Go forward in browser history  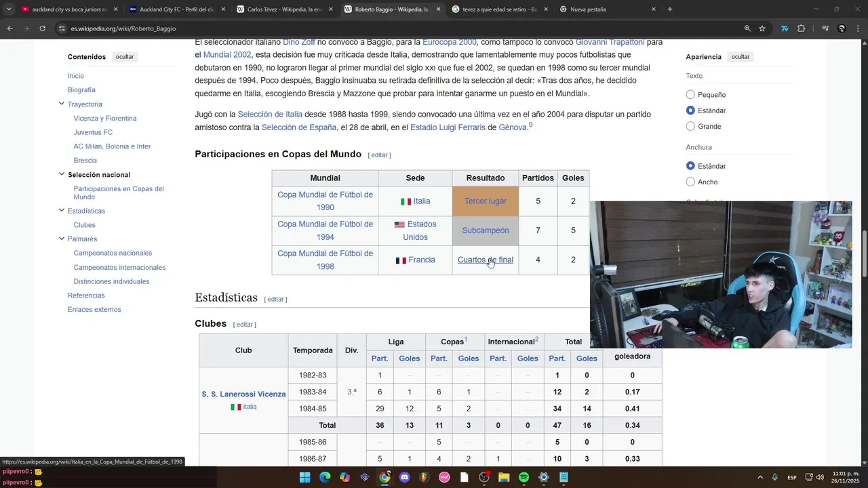pos(26,28)
